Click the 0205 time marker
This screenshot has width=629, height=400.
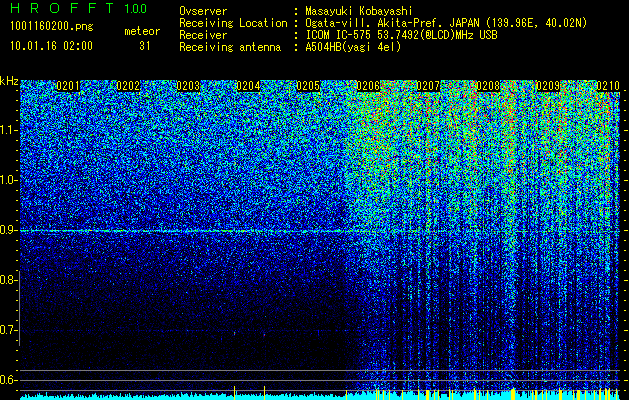(308, 86)
